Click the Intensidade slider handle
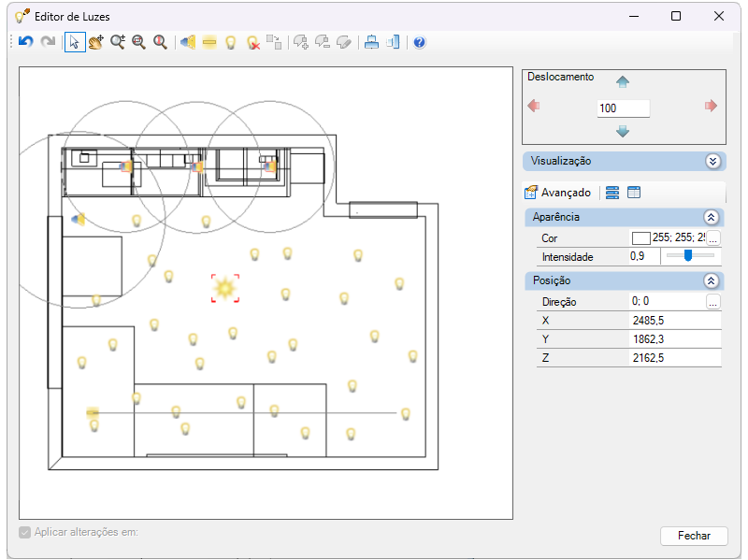The image size is (748, 560). pyautogui.click(x=688, y=255)
